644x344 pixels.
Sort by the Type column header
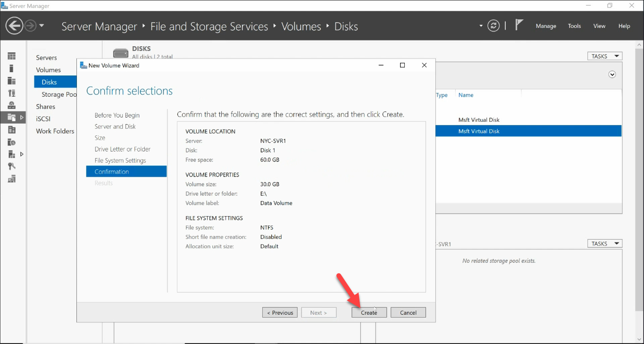coord(442,95)
